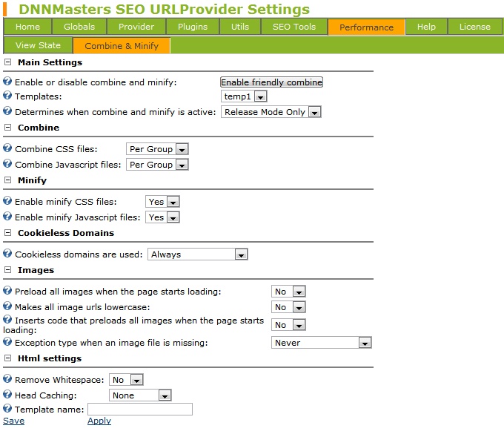Open the SEO Tools tab
Screen dimensions: 504x437
click(x=294, y=27)
